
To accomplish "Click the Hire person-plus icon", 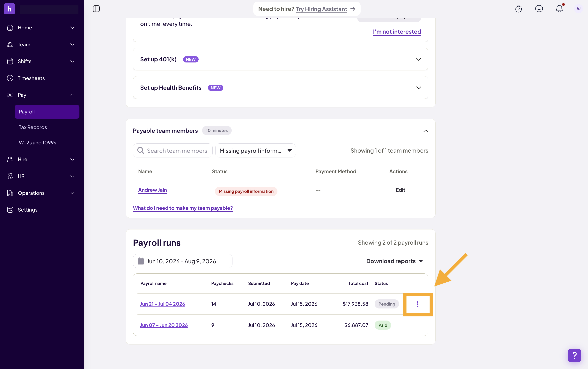I will click(x=10, y=159).
